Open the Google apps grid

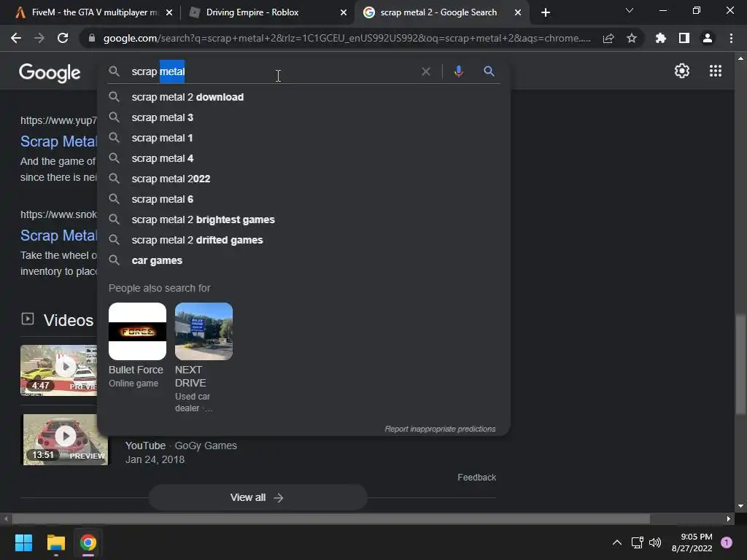pos(716,71)
